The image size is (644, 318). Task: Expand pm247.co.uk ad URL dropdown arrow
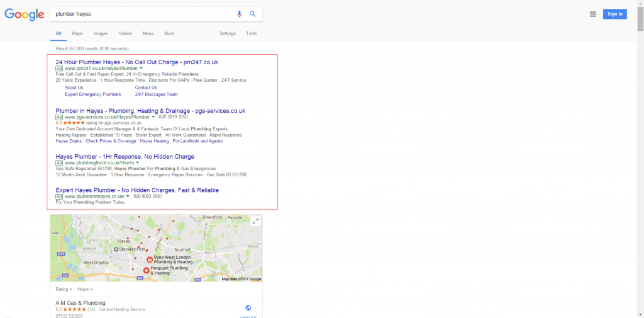coord(142,68)
